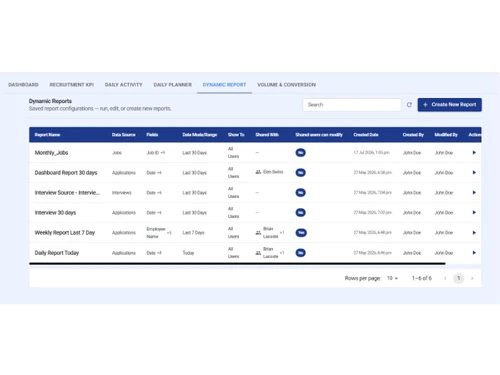Click Interview 30 days report name

(55, 213)
